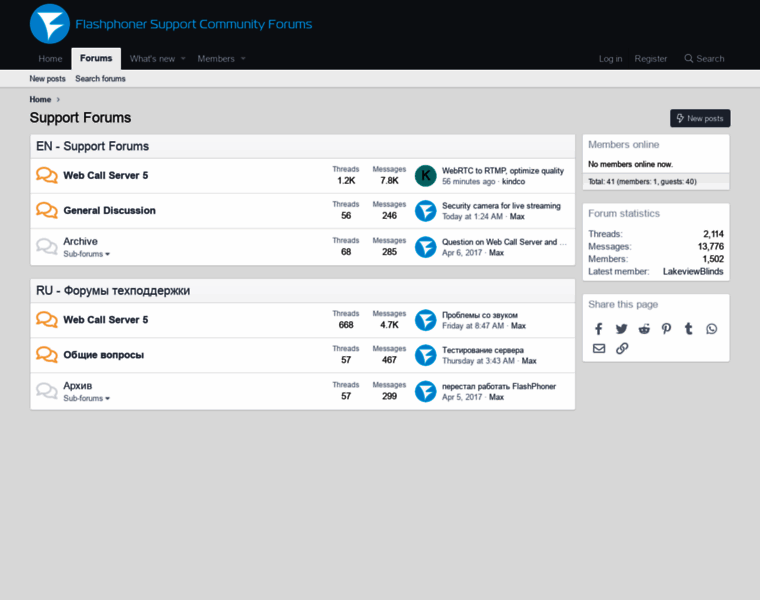This screenshot has height=600, width=760.
Task: Click the Members online heading
Action: pos(623,144)
